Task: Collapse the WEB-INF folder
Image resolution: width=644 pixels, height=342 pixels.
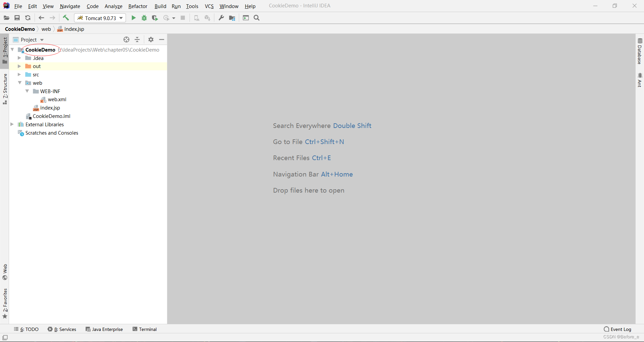Action: click(27, 91)
